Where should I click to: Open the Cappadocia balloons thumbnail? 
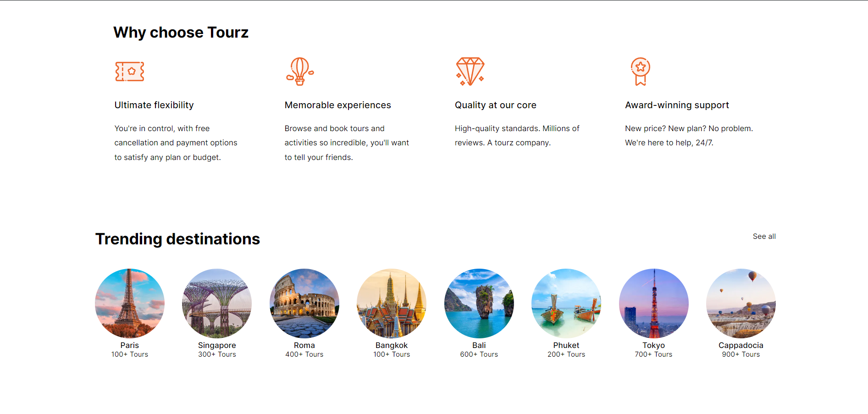(741, 304)
